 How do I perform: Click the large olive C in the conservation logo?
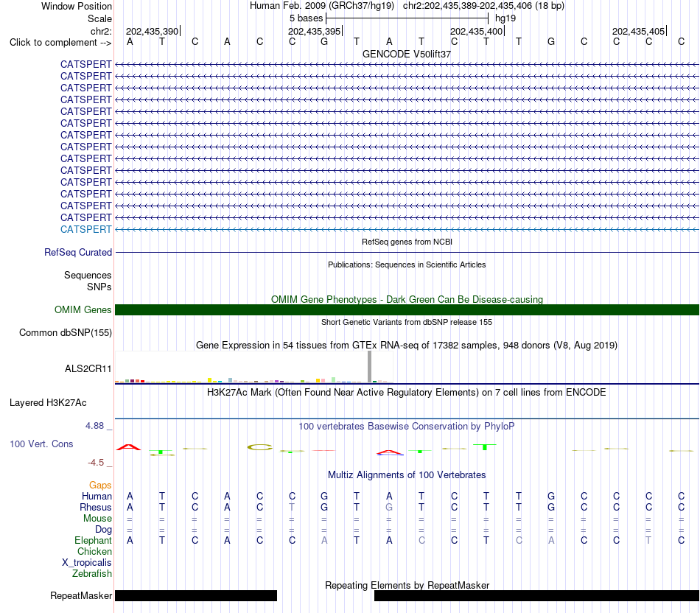(x=260, y=447)
